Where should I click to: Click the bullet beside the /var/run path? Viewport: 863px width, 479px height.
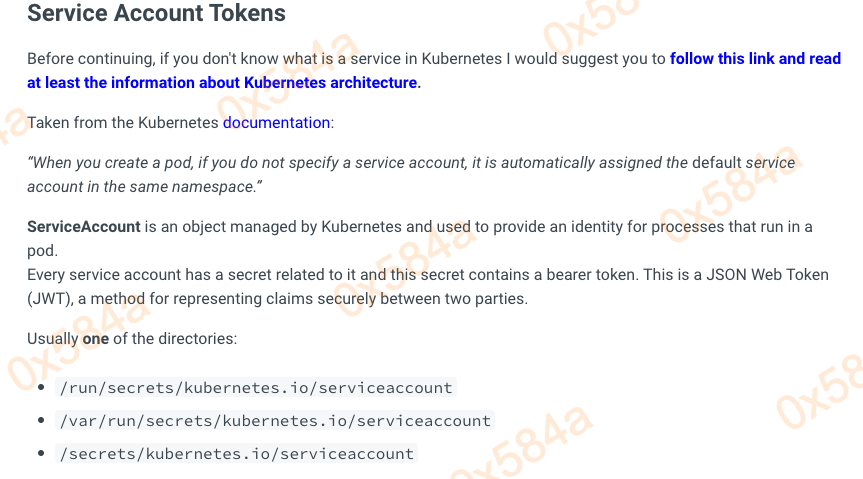pos(41,421)
